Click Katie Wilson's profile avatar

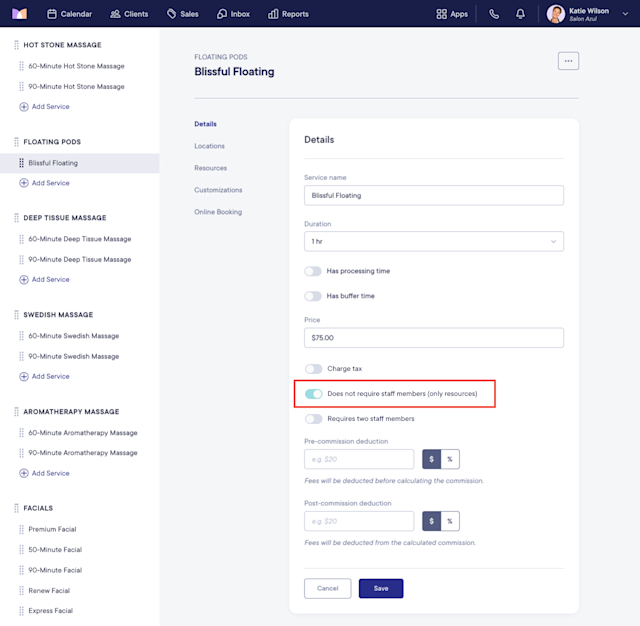click(x=556, y=14)
